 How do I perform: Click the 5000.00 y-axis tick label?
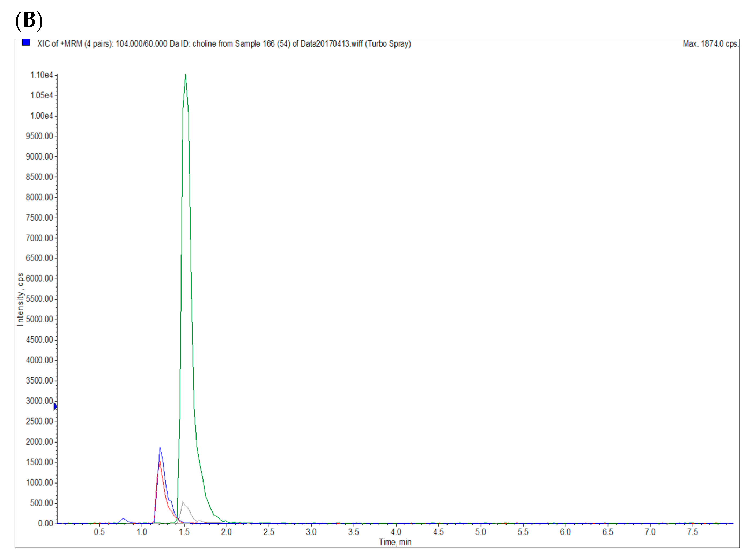(39, 319)
